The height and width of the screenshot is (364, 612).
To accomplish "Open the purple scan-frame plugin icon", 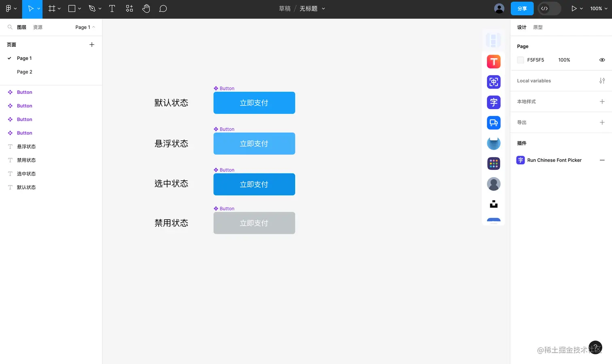I will [x=494, y=82].
